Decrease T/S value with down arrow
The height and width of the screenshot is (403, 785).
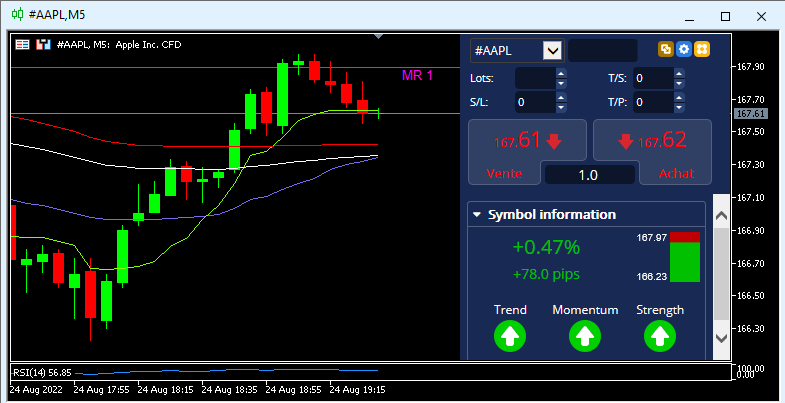[679, 84]
